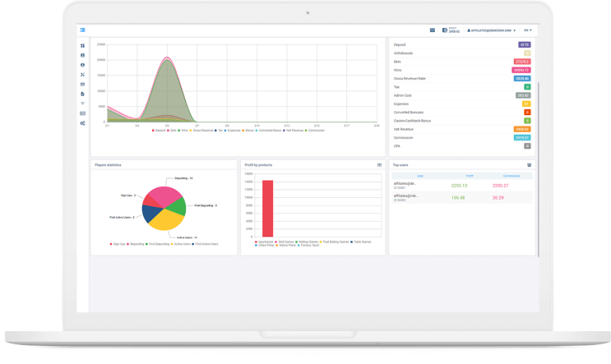Click the Profit balance indicator in header
Screen dimensions: 611x364
[x=451, y=30]
